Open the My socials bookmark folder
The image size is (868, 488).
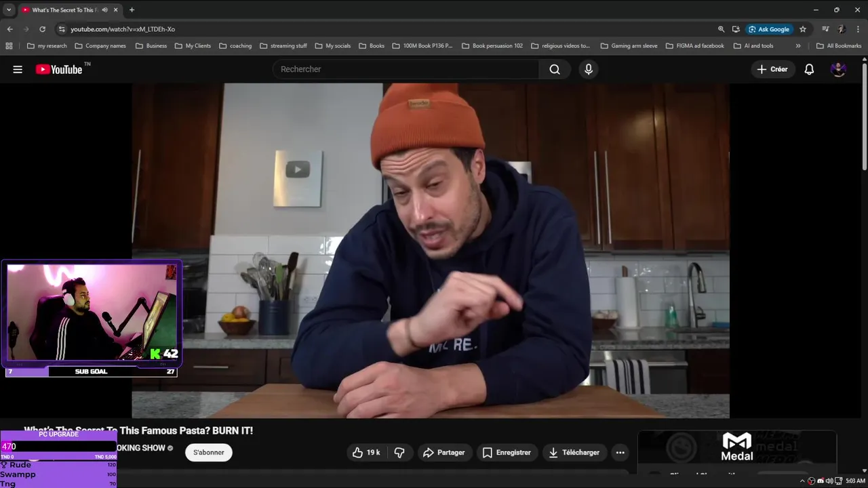tap(333, 46)
